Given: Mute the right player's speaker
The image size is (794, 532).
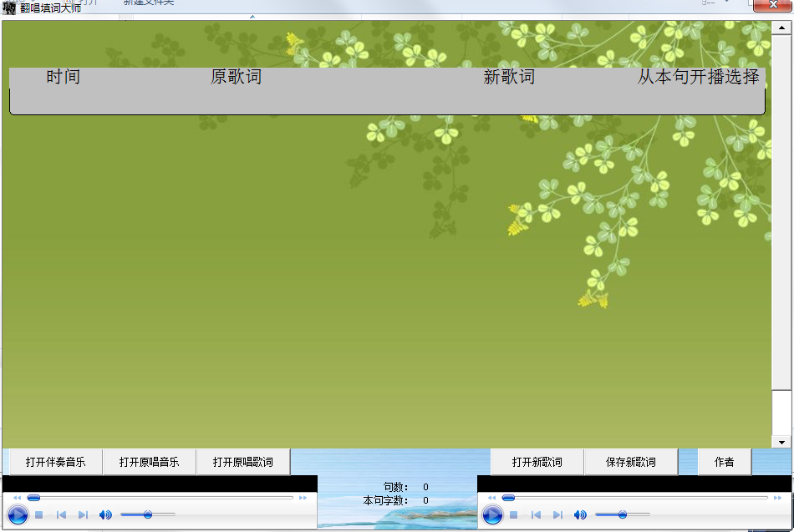Looking at the screenshot, I should tap(580, 515).
